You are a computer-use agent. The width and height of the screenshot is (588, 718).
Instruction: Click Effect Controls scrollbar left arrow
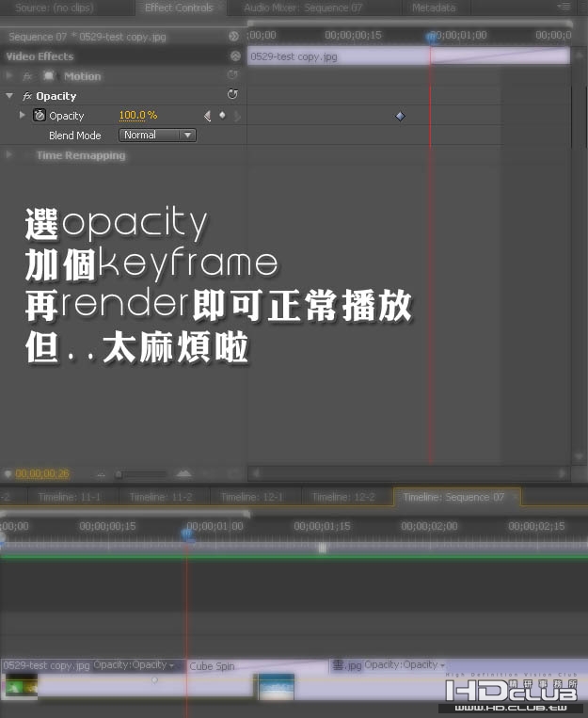256,473
